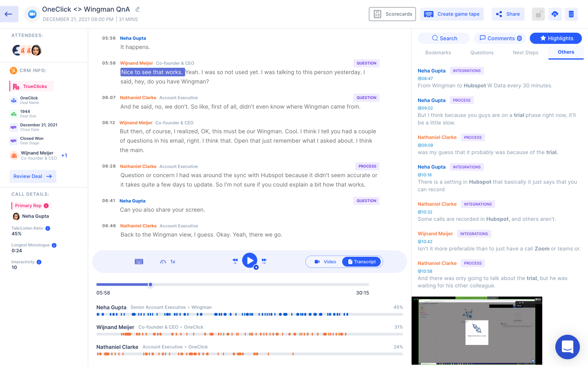
Task: Click the back arrow to exit the call
Action: point(9,13)
